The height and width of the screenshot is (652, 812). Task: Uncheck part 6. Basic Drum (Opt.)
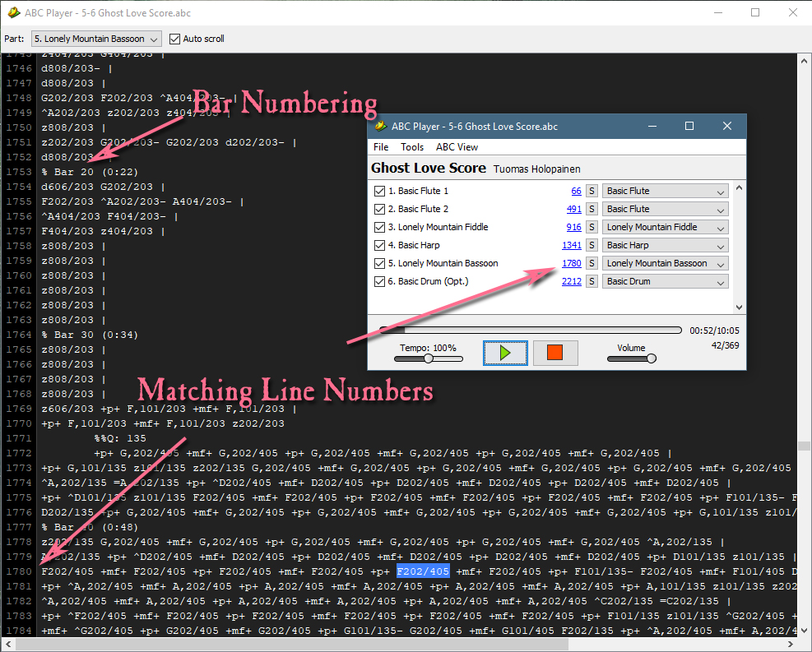pyautogui.click(x=379, y=281)
